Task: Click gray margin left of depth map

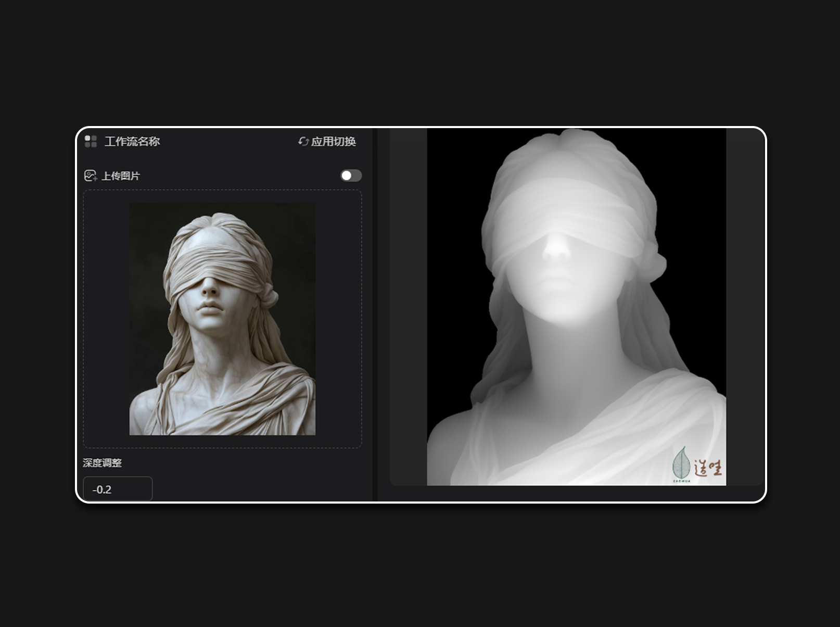Action: click(x=408, y=307)
